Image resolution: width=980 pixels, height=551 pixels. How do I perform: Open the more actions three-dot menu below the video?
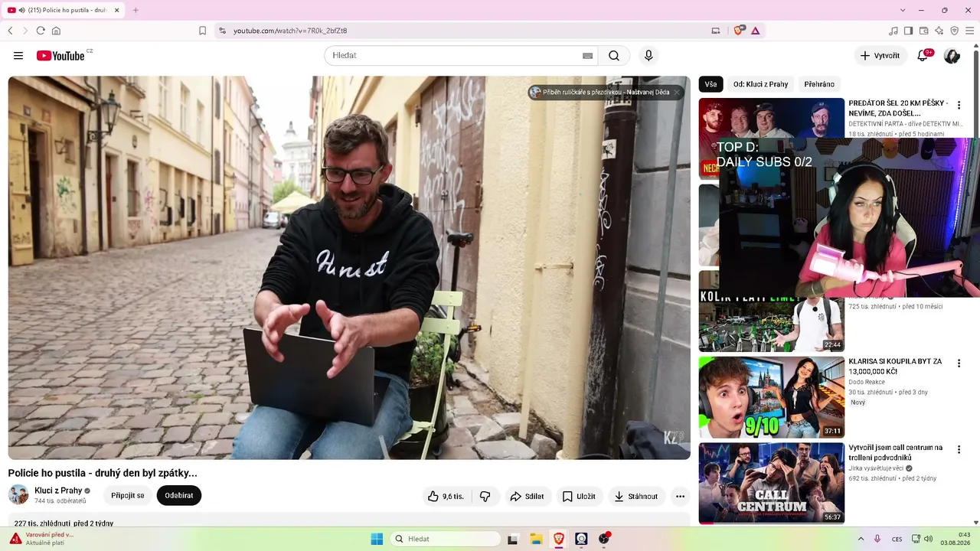[x=680, y=496]
